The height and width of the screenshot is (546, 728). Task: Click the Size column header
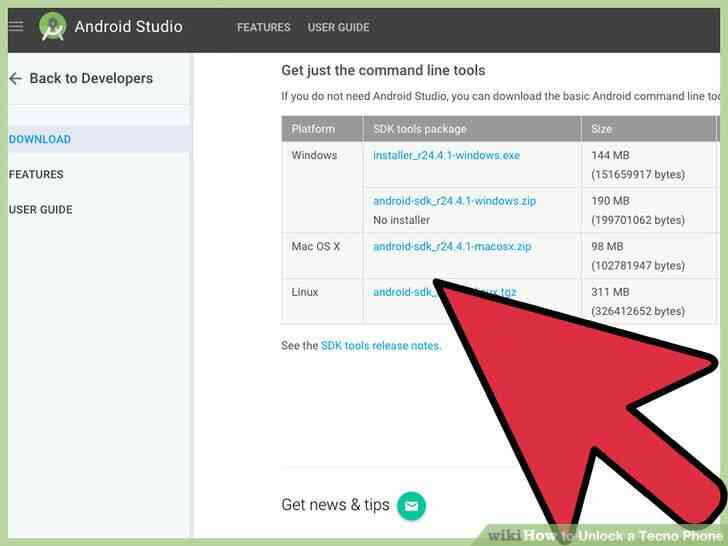point(601,129)
